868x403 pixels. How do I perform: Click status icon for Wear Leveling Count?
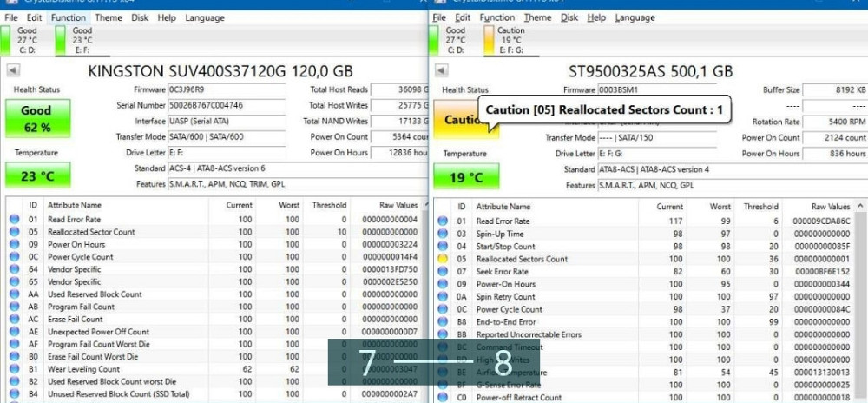[x=15, y=369]
